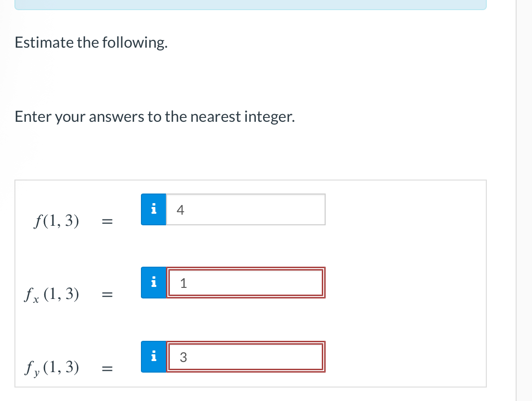Viewport: 532px width, 401px height.
Task: Click the blue i button on the top answer row
Action: [153, 209]
